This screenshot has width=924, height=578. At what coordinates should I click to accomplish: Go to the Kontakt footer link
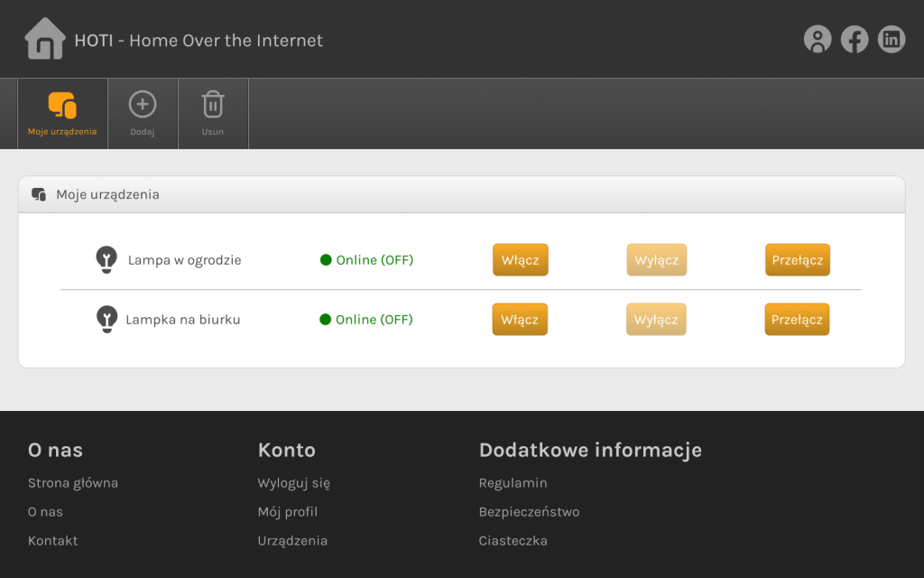pos(53,541)
